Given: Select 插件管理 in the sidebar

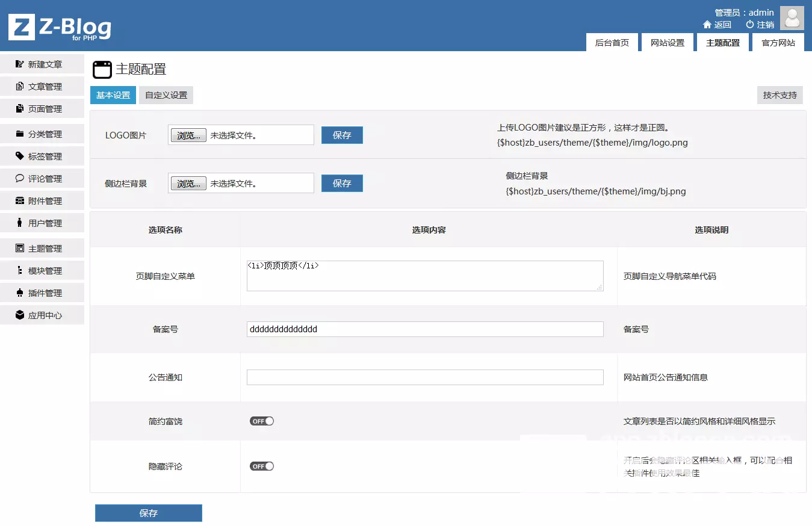Looking at the screenshot, I should coord(42,292).
